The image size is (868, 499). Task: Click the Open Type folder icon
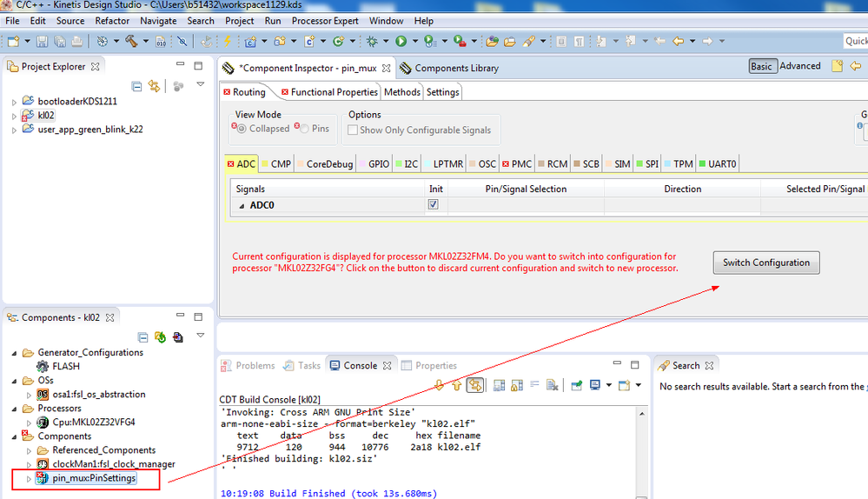pos(492,42)
